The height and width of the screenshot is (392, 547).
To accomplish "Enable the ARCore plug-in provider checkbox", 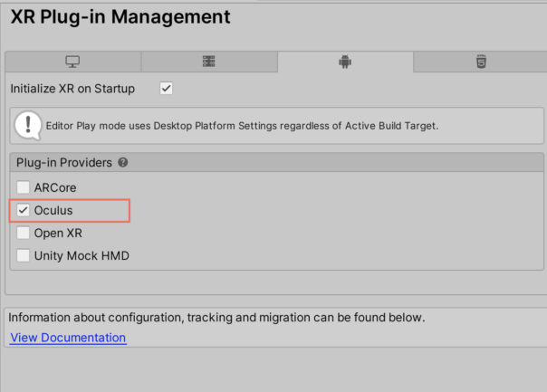I will [x=24, y=187].
